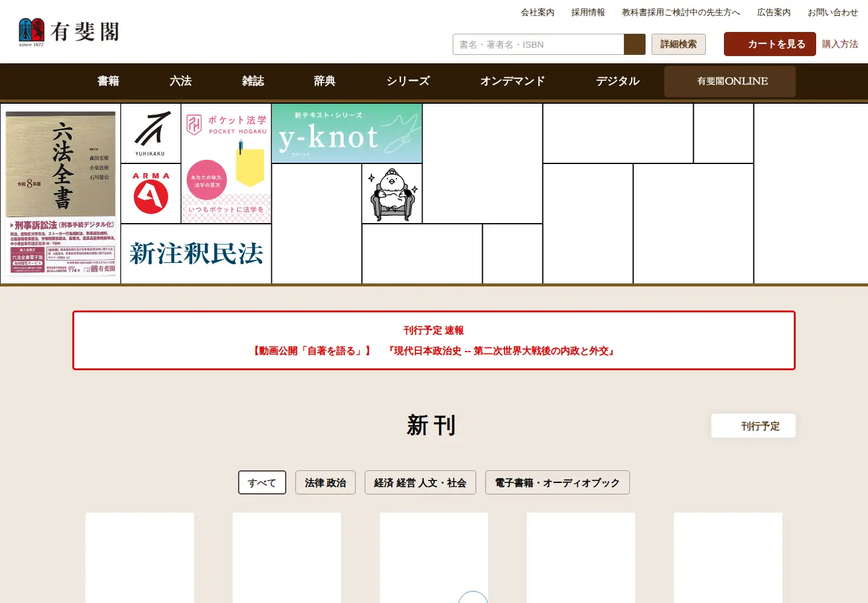Open 刊行予定 速報 announcement link
This screenshot has height=603, width=868.
click(434, 330)
